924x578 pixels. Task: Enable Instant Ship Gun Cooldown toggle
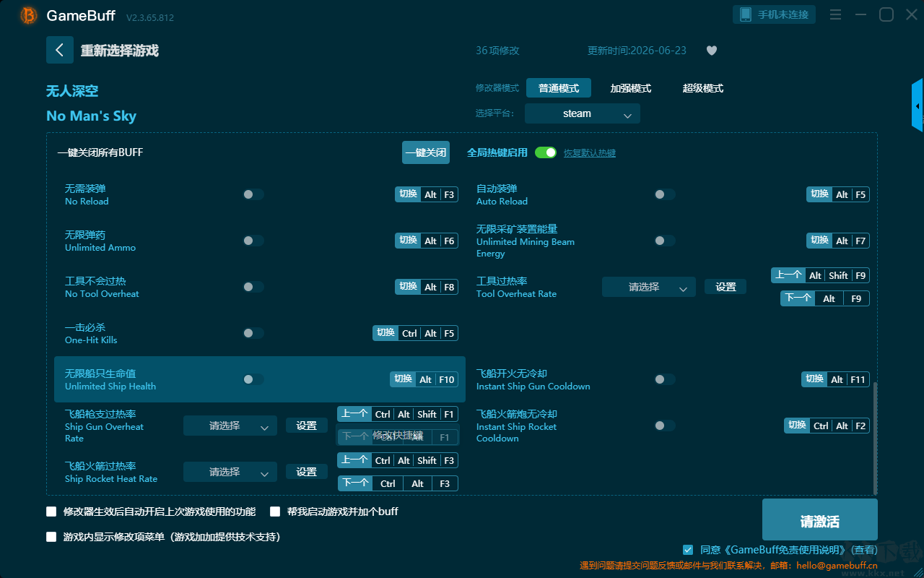(665, 379)
